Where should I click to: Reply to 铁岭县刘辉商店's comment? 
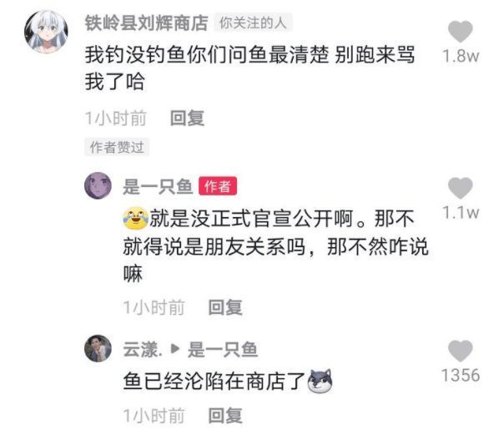(x=187, y=118)
